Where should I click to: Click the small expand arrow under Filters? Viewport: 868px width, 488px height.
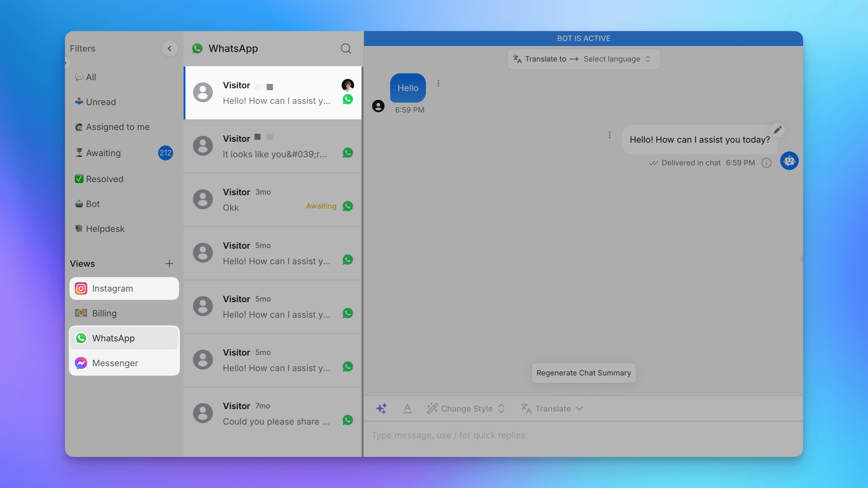[x=66, y=63]
